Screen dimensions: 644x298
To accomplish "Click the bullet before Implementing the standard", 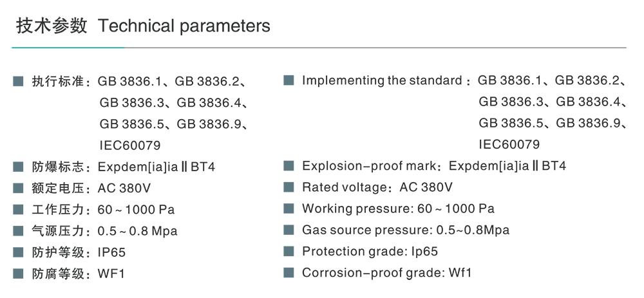I will 289,80.
